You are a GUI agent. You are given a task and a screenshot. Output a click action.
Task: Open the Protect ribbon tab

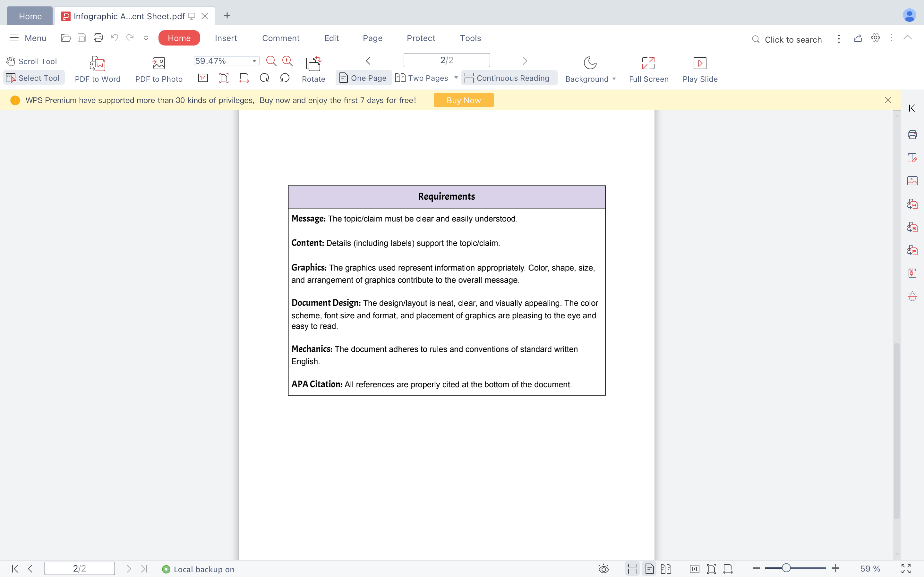click(421, 38)
